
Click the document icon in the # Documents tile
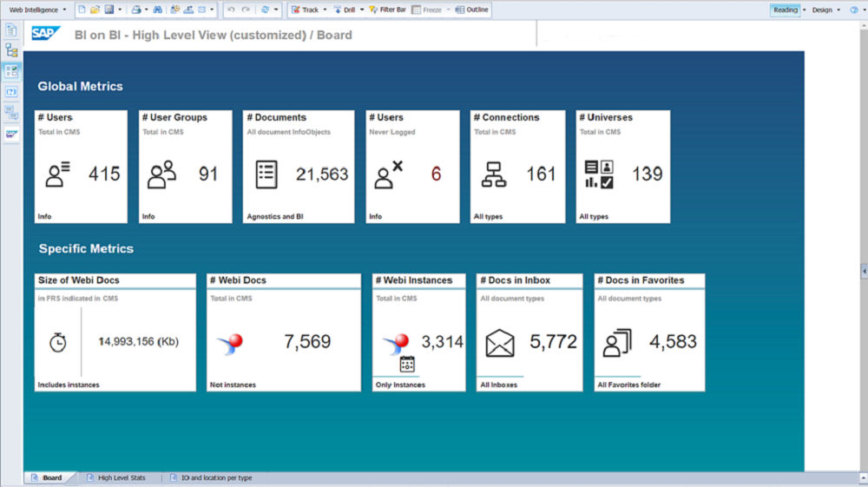click(x=266, y=174)
